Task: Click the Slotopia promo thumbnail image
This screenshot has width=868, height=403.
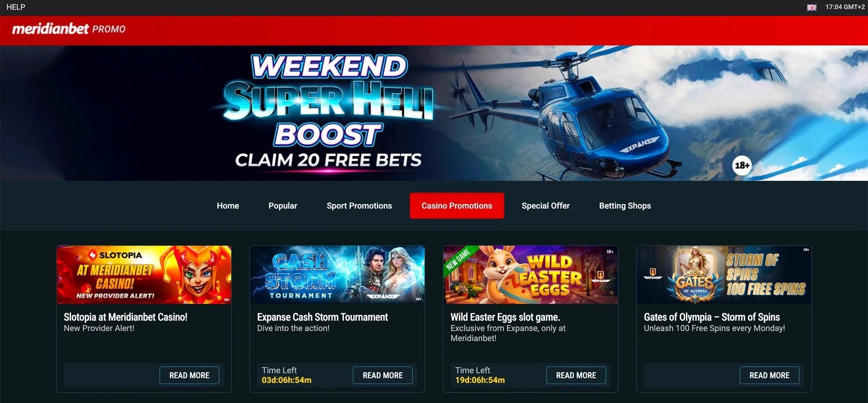Action: pyautogui.click(x=144, y=275)
